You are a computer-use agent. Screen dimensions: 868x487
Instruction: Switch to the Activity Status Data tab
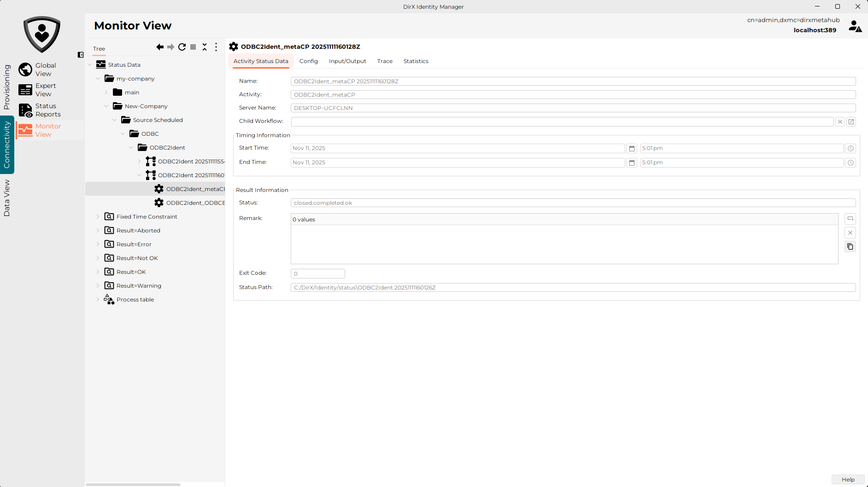click(261, 61)
